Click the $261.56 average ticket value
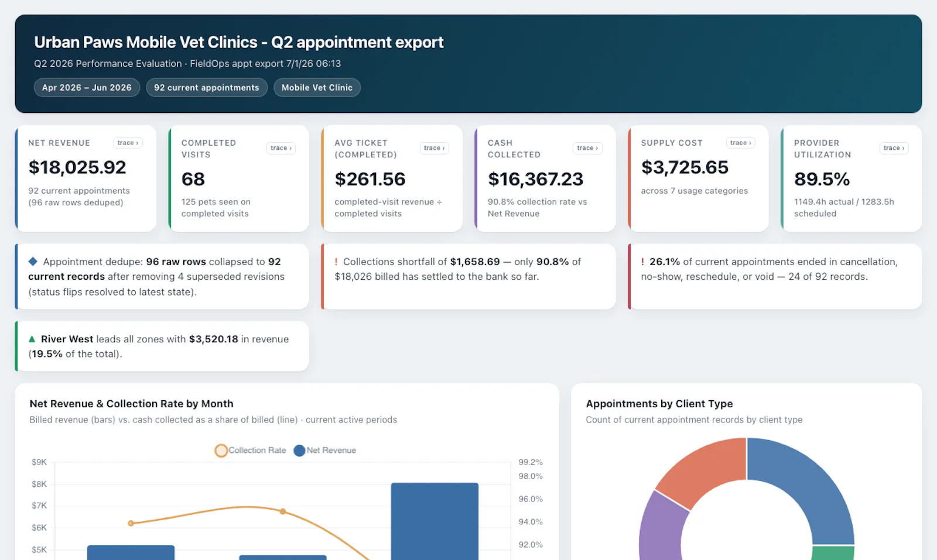Screen dimensions: 937x560 tap(370, 179)
